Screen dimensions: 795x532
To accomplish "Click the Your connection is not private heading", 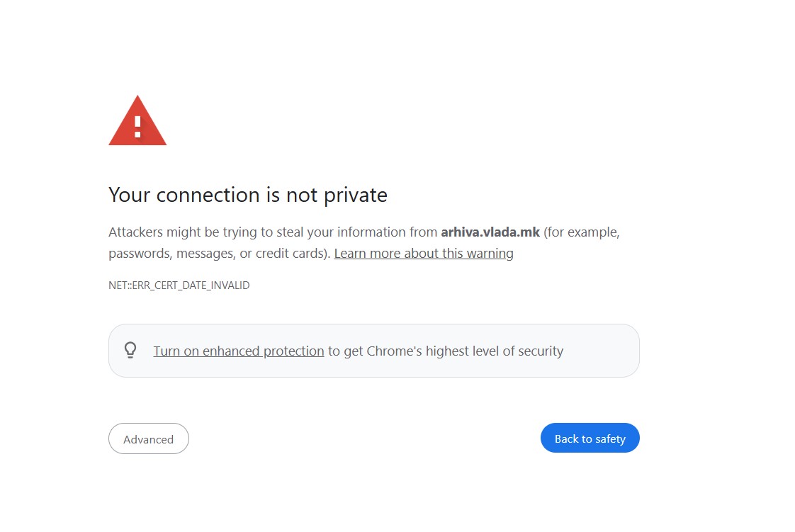I will point(248,195).
